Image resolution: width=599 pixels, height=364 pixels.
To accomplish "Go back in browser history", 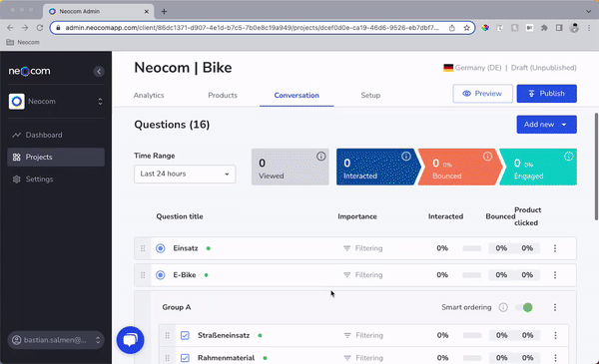I will 10,28.
